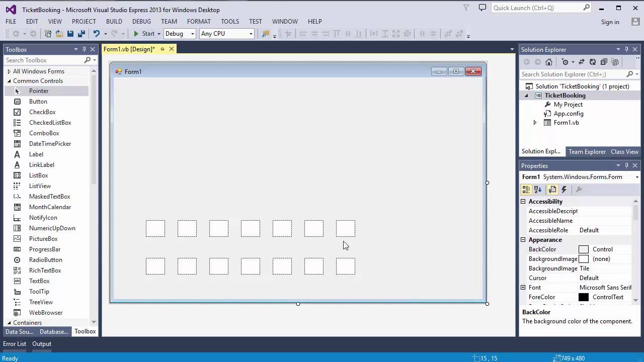This screenshot has height=362, width=644.
Task: Toggle the Properties window pin icon
Action: tap(626, 165)
